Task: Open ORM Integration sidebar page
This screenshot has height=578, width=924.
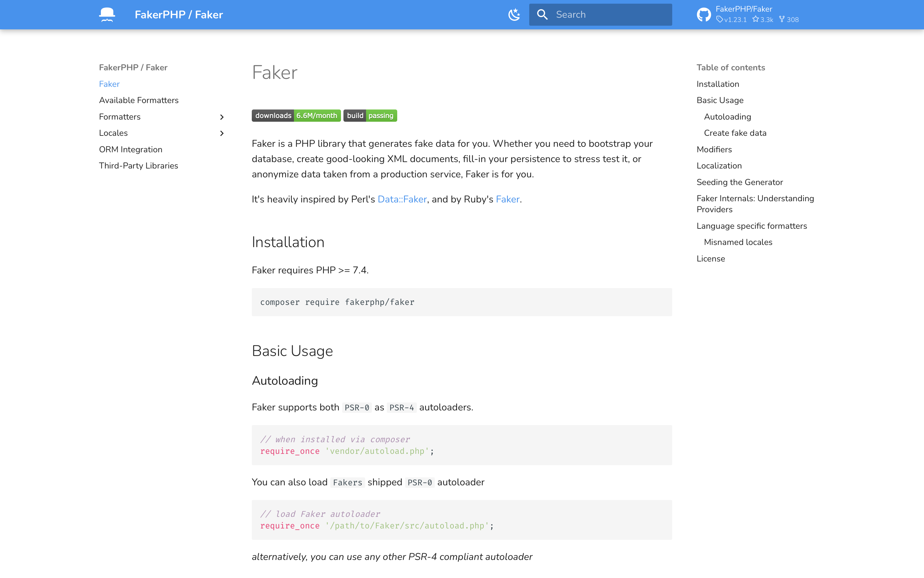Action: (130, 150)
